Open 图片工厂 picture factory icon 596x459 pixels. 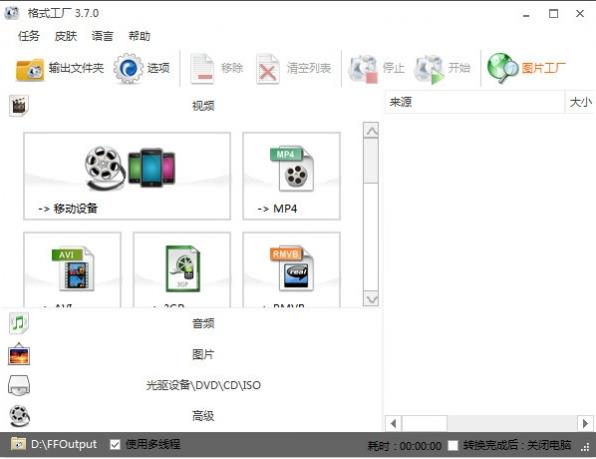click(x=502, y=68)
